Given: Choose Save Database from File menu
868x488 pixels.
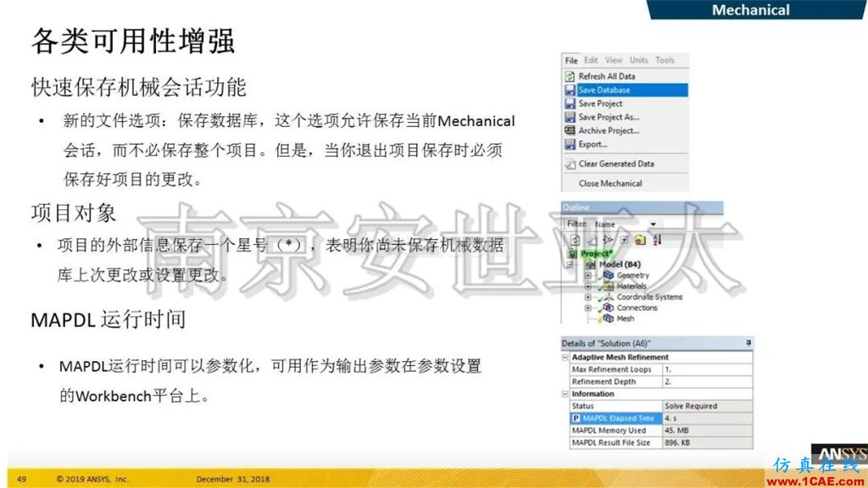Looking at the screenshot, I should click(x=626, y=90).
